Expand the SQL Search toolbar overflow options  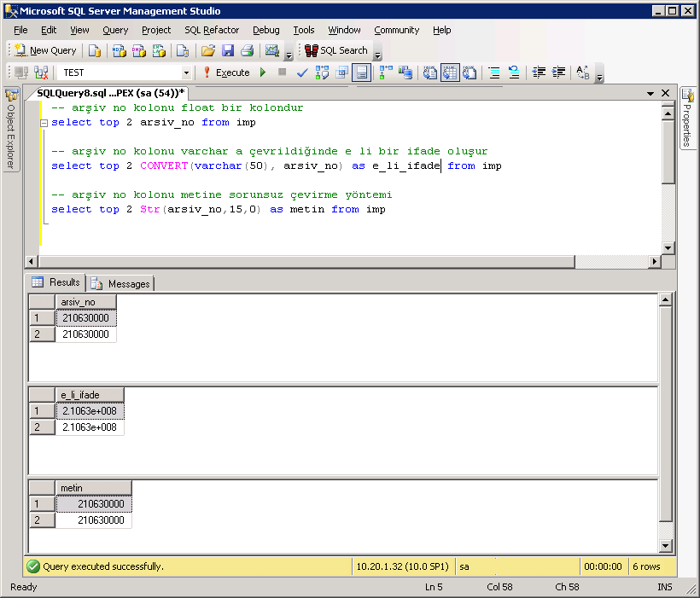click(377, 51)
